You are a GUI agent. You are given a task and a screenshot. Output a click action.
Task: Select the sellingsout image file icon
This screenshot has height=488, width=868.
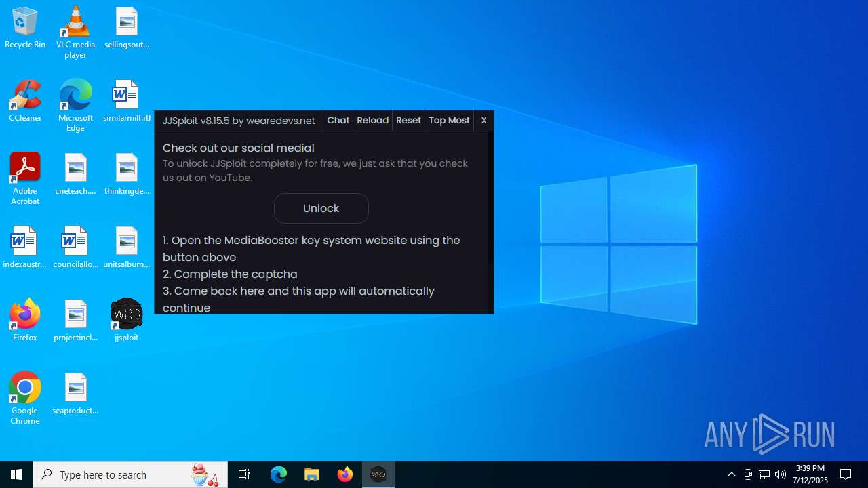click(127, 28)
